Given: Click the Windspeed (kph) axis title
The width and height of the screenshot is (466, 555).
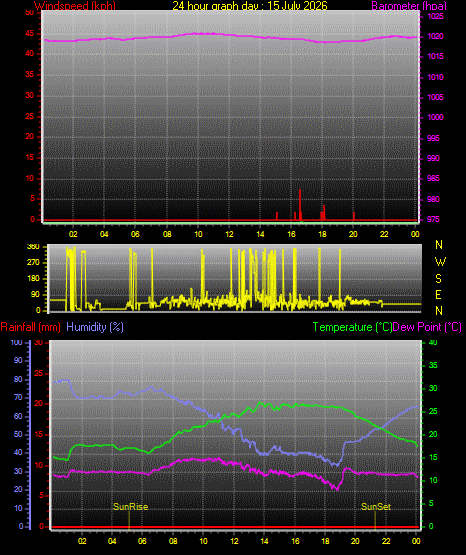Looking at the screenshot, I should pos(75,6).
